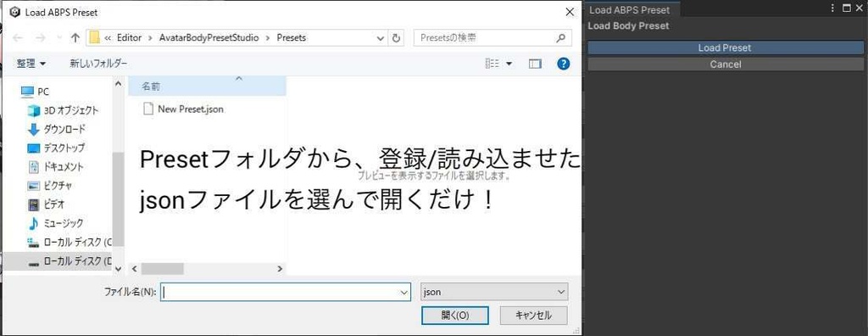Click the folder icon in address bar

click(94, 37)
